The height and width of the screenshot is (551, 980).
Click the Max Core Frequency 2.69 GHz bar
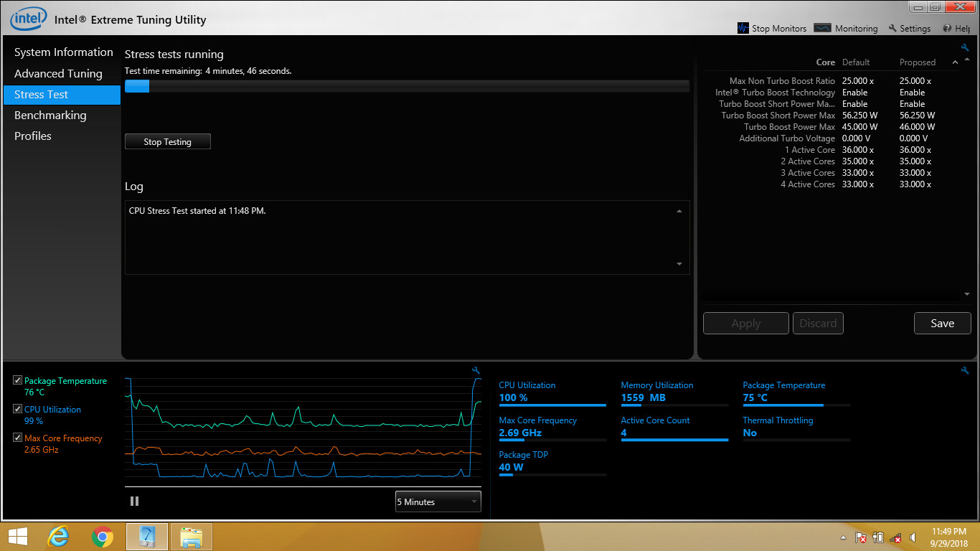pos(552,440)
